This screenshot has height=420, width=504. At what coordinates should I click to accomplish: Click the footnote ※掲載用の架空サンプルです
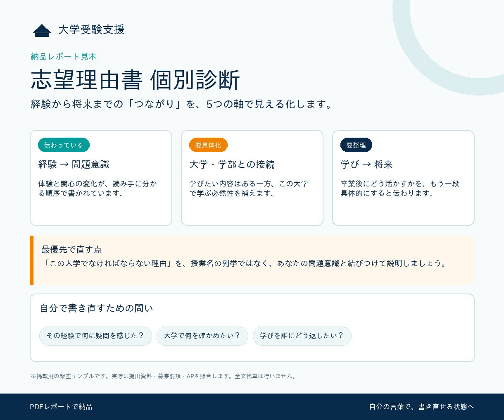point(164,376)
